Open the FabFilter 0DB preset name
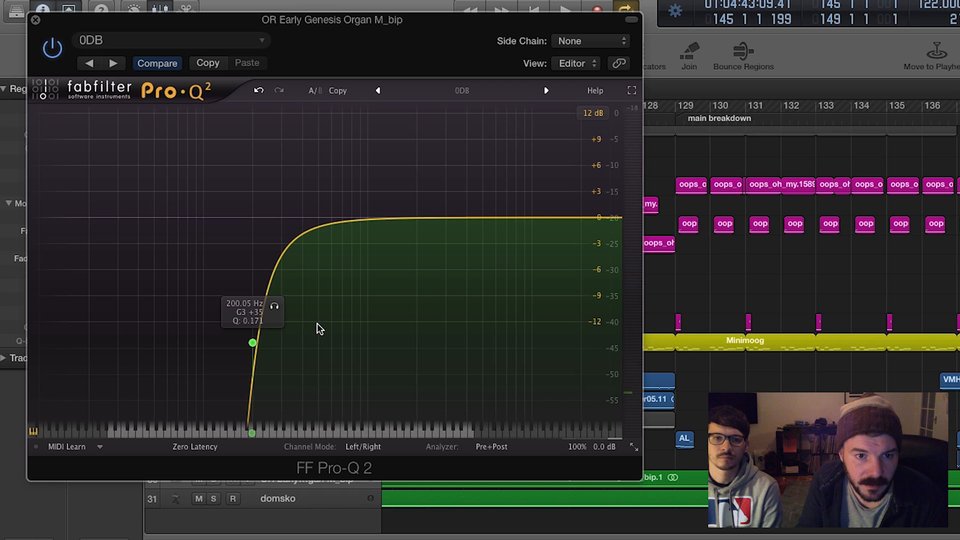This screenshot has height=540, width=960. coord(462,91)
